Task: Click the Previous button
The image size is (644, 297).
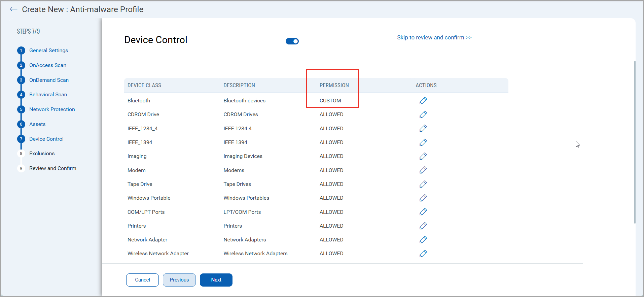Action: [x=179, y=280]
